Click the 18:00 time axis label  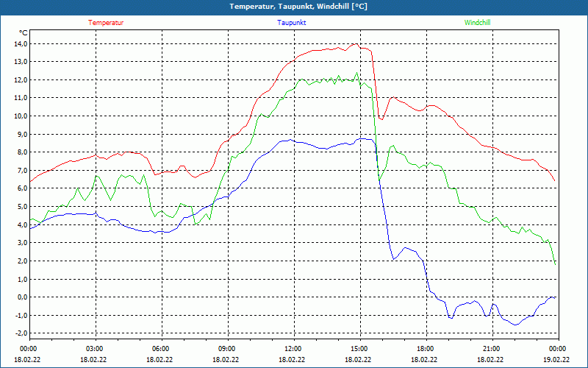[x=426, y=349]
